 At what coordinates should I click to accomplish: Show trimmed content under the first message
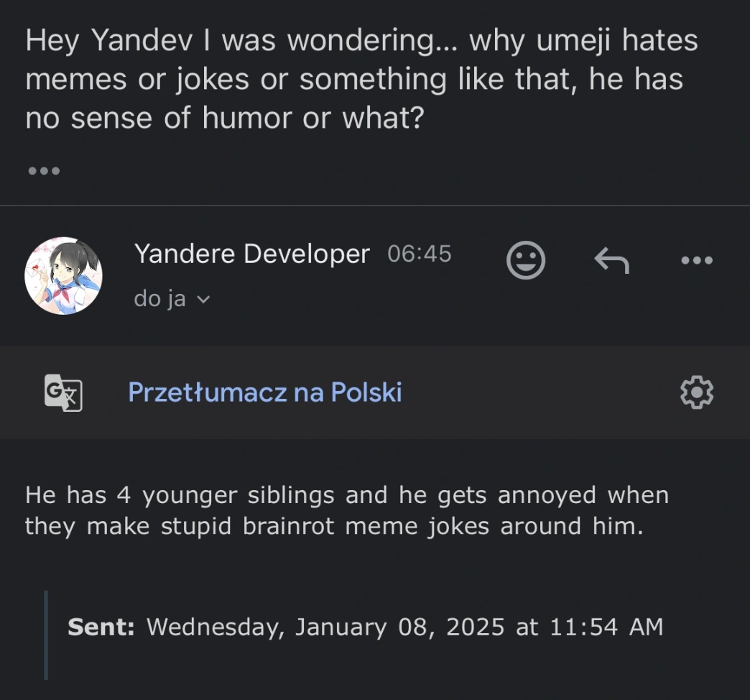(43, 171)
